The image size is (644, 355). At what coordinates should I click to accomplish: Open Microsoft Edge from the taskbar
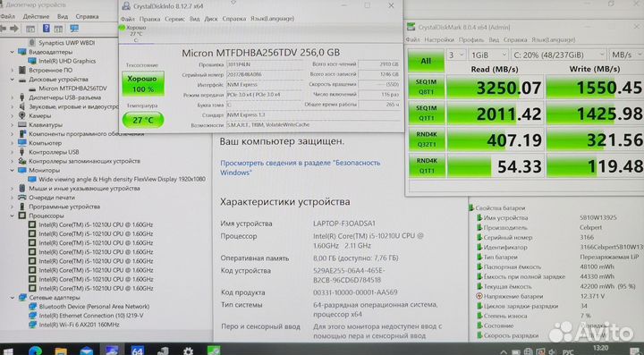(x=35, y=351)
